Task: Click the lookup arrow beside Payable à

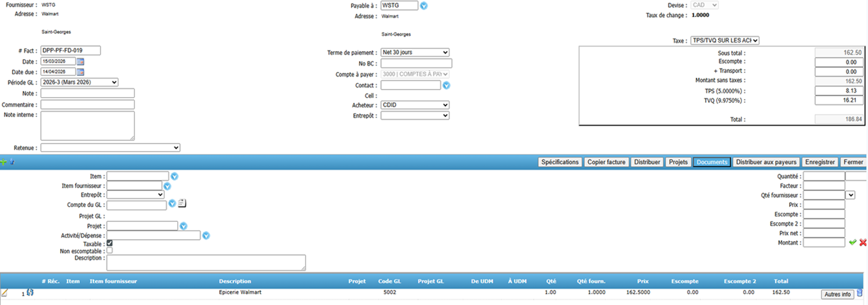Action: pyautogui.click(x=424, y=6)
